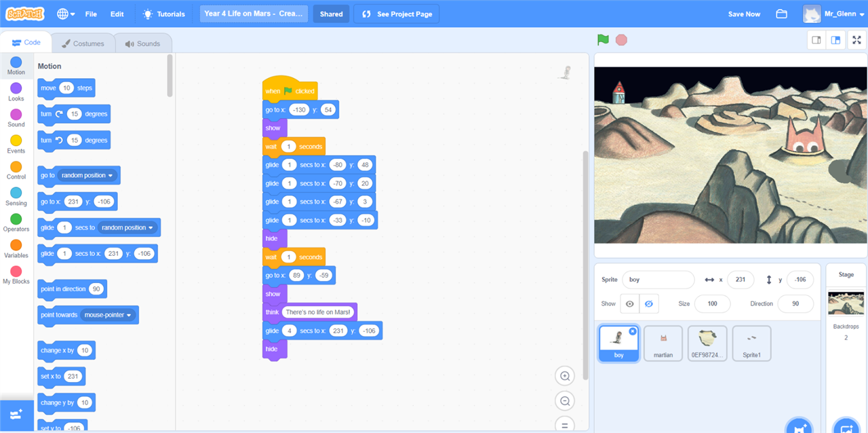Select the Variables block category
This screenshot has height=433, width=868.
point(16,249)
